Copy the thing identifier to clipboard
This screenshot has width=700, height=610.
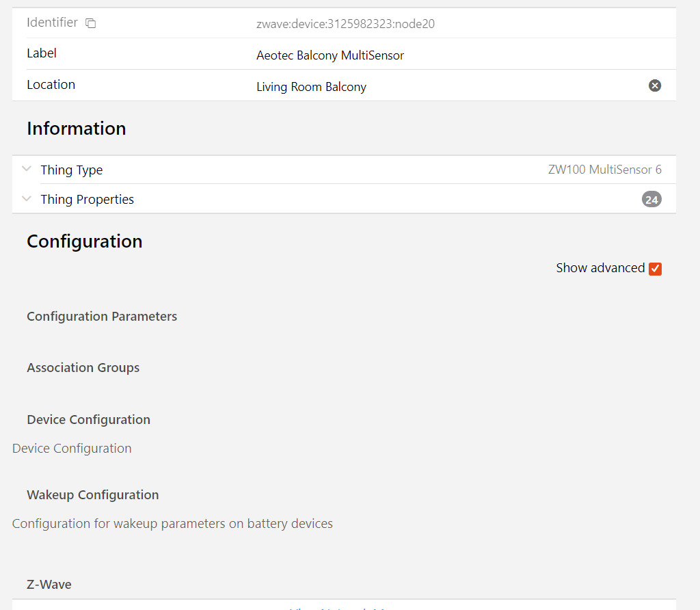[x=91, y=23]
